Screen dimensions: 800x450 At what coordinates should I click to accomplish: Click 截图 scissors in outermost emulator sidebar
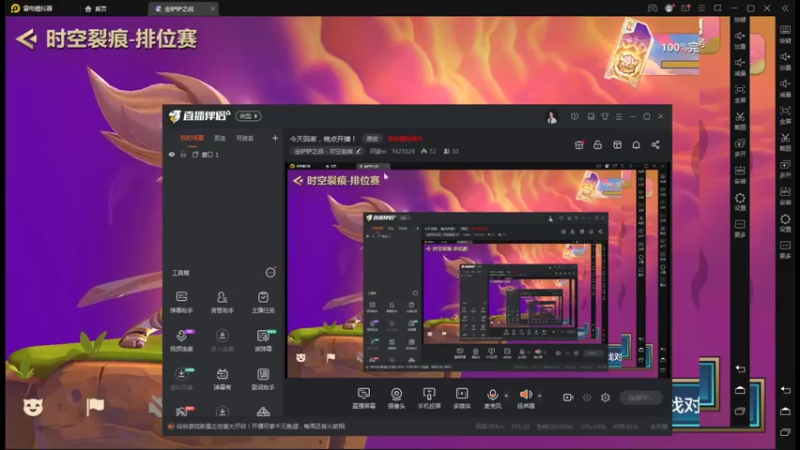click(785, 141)
